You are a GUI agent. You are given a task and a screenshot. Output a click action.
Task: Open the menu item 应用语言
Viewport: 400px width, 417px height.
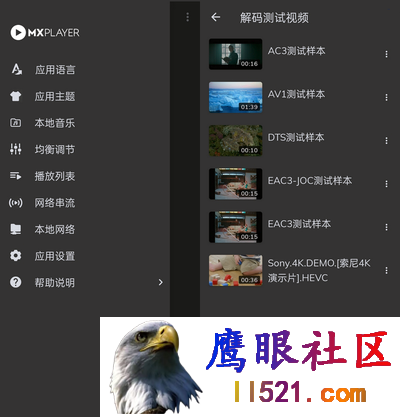(55, 70)
